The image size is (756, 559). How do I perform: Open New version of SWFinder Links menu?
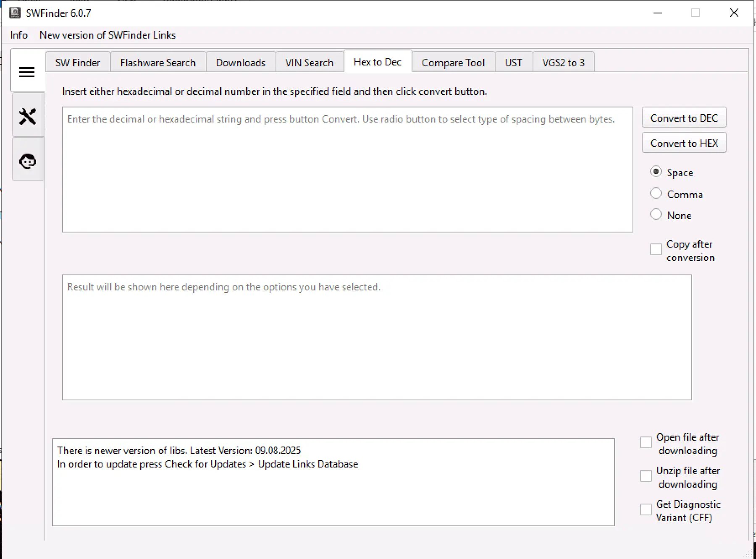[108, 35]
